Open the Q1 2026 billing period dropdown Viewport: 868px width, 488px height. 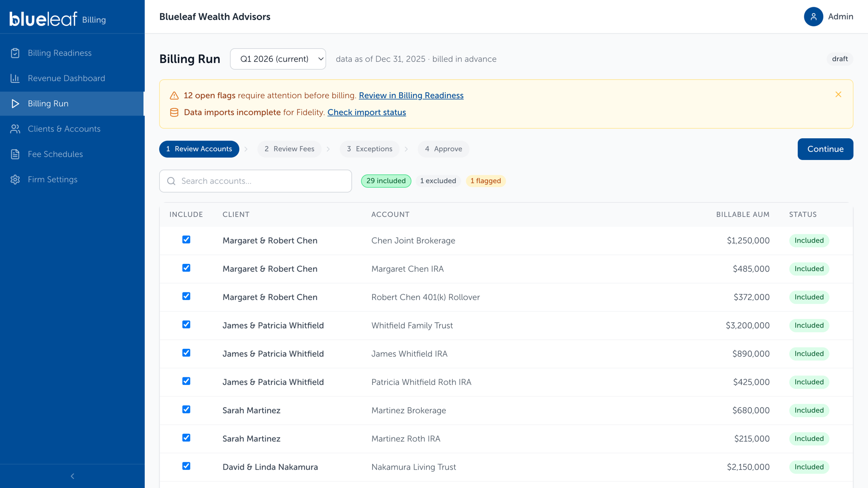(278, 59)
